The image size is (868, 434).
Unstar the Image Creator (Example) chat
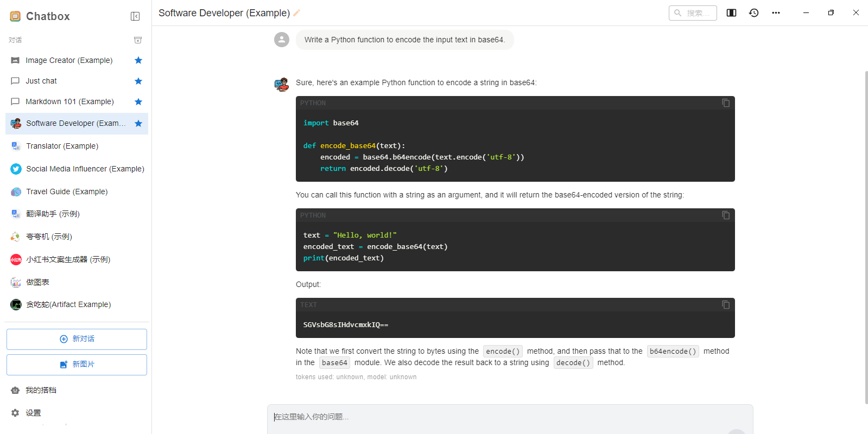tap(138, 60)
